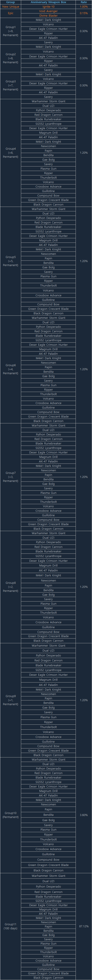Image resolution: width=92 pixels, height=980 pixels.
Task: Click the Group5 (+5, Permanent) label
Action: coord(10,261)
